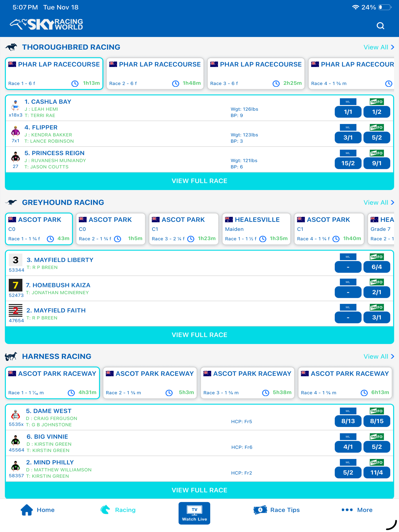Image resolution: width=399 pixels, height=532 pixels.
Task: Open runner 5. Princess Reign name
Action: point(54,153)
